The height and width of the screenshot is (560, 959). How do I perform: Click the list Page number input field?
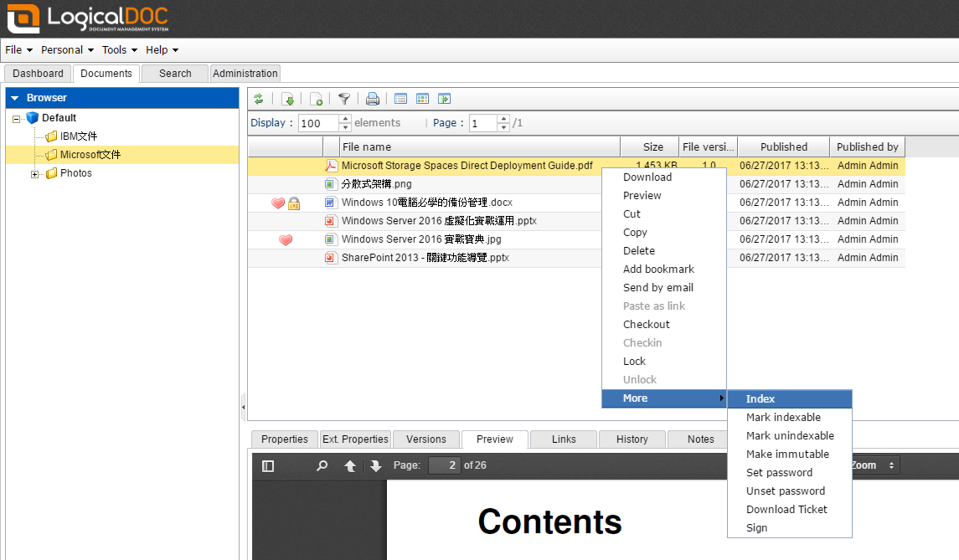point(483,123)
